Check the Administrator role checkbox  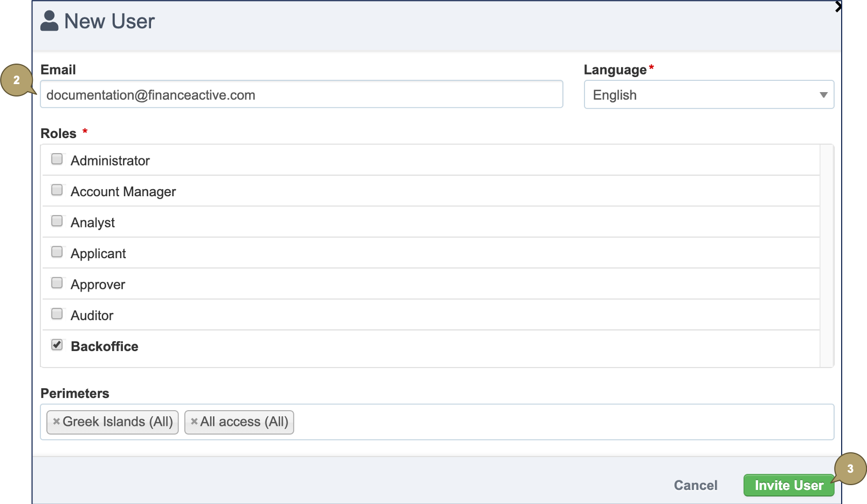point(57,159)
